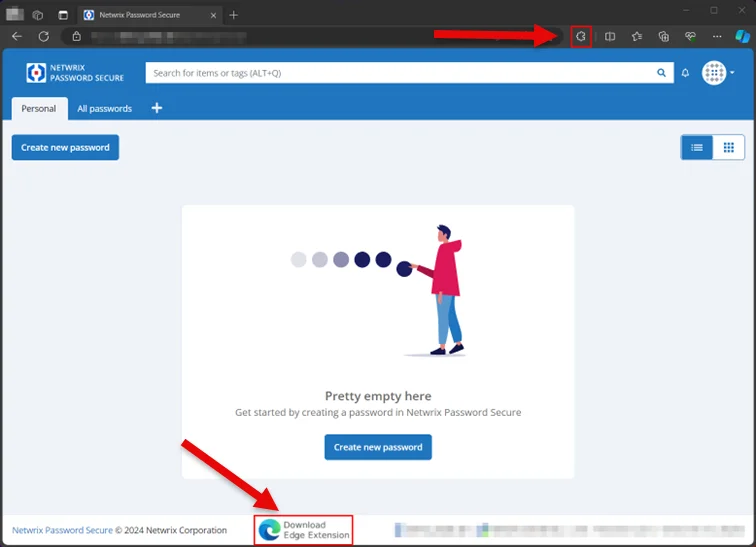Expand the user avatar dropdown arrow
Screen dimensions: 756x547
point(732,73)
